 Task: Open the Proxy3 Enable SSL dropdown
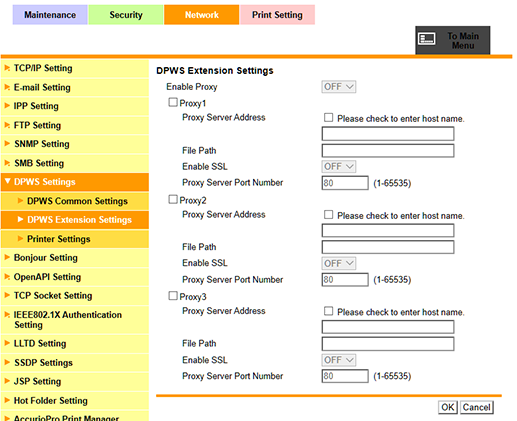(x=339, y=360)
